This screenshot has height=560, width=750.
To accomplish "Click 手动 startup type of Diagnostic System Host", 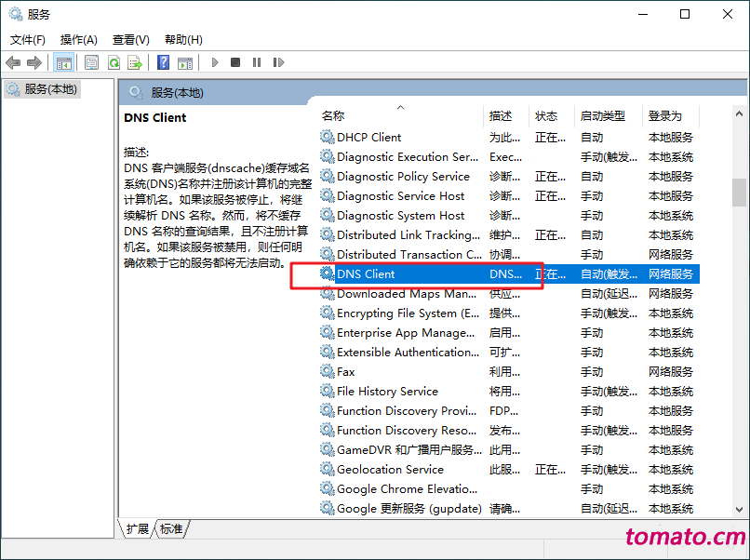I will [x=592, y=215].
